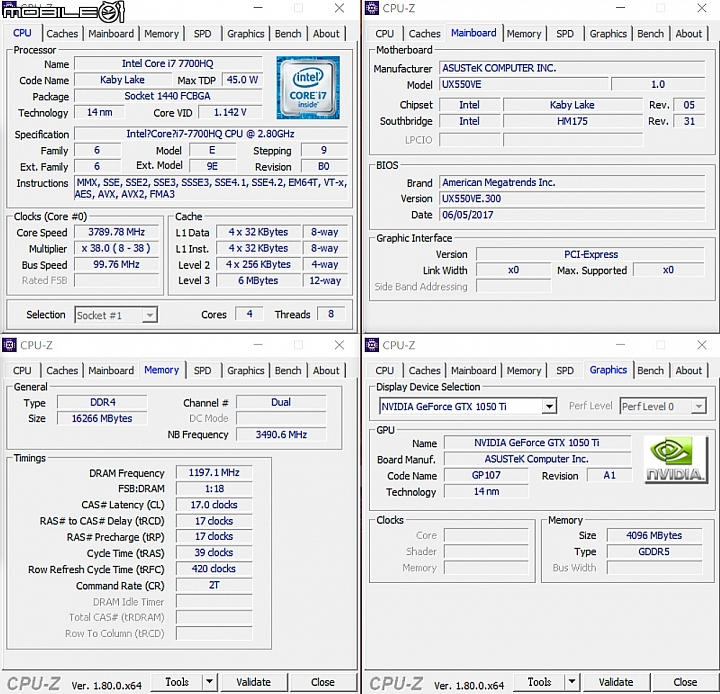Click the '2T' command rate value
Image resolution: width=720 pixels, height=694 pixels.
214,585
